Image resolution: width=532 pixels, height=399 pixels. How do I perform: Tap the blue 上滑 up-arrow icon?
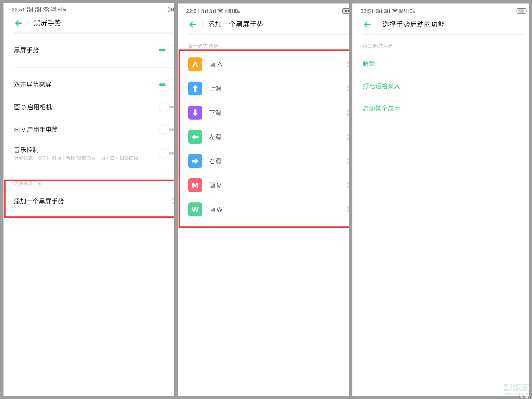(x=195, y=89)
